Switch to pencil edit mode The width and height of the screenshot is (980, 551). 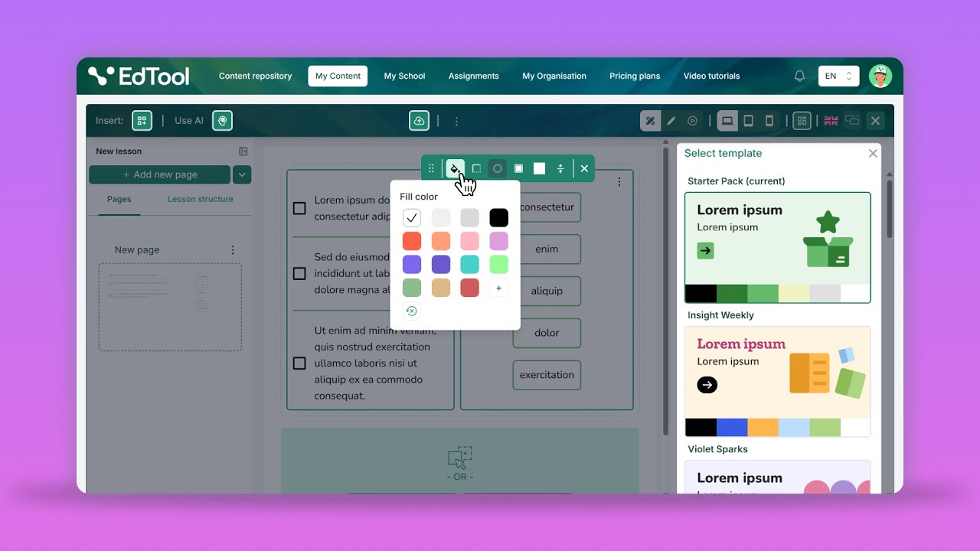[671, 120]
